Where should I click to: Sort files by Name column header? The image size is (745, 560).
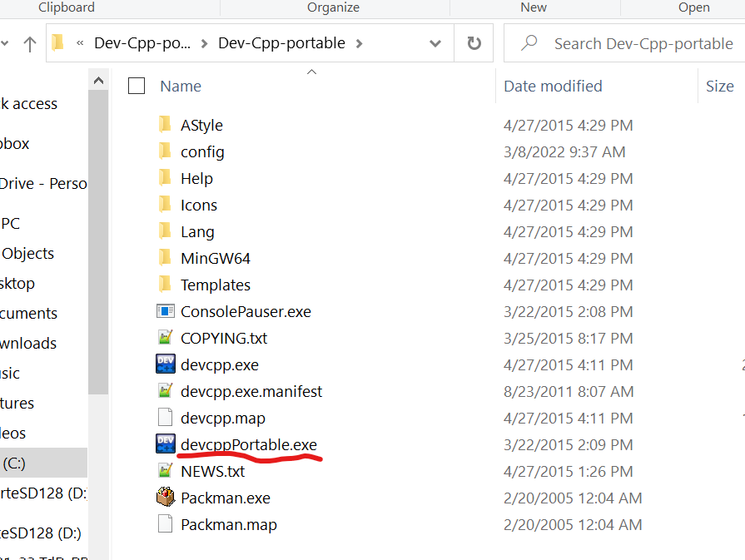click(181, 86)
